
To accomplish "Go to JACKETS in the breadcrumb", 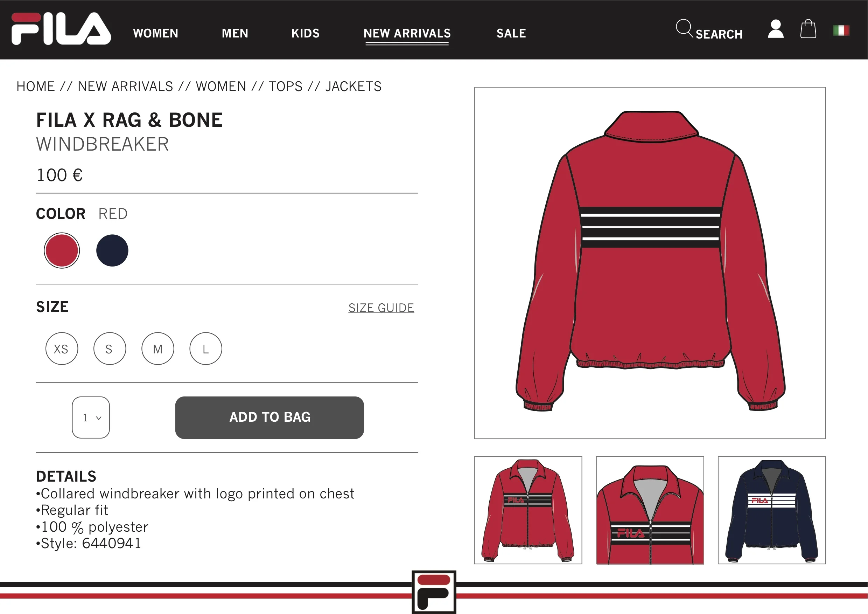I will (x=353, y=87).
